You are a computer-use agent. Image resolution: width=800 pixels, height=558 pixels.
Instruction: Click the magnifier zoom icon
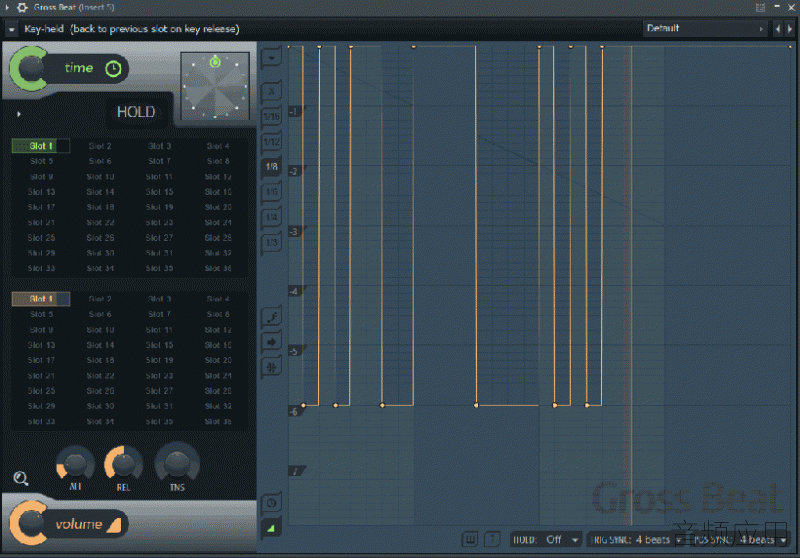coord(21,478)
